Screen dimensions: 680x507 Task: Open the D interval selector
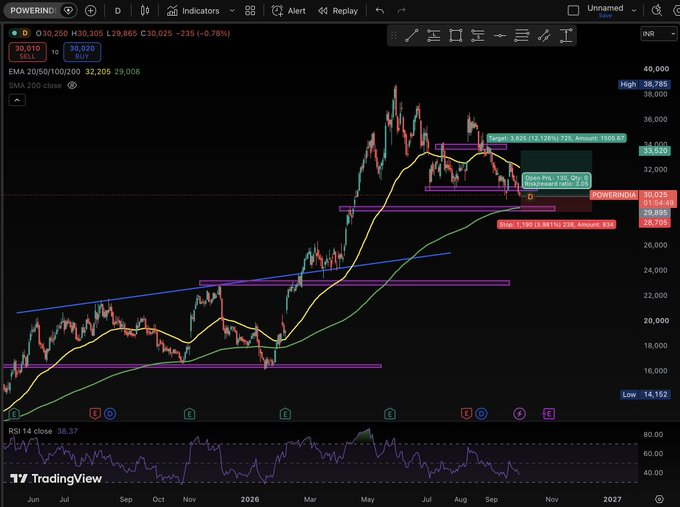(x=118, y=11)
